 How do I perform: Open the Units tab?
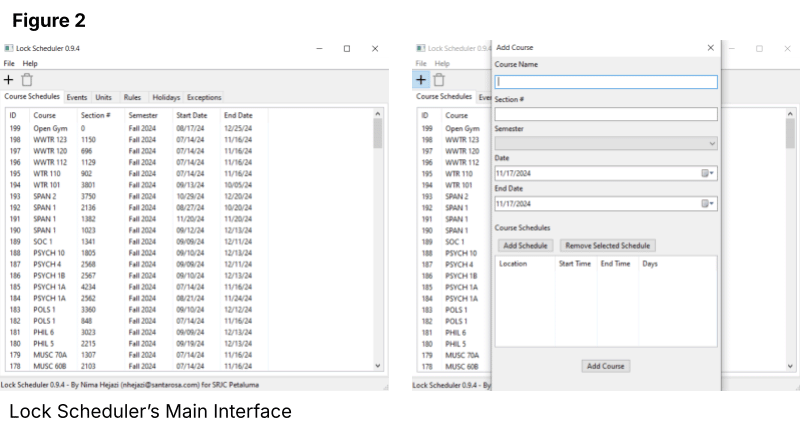click(x=104, y=98)
